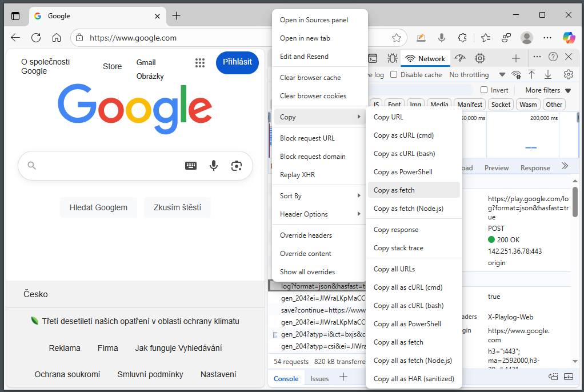Viewport: 584px width, 392px height.
Task: Enable the Disable cache checkbox
Action: 394,74
